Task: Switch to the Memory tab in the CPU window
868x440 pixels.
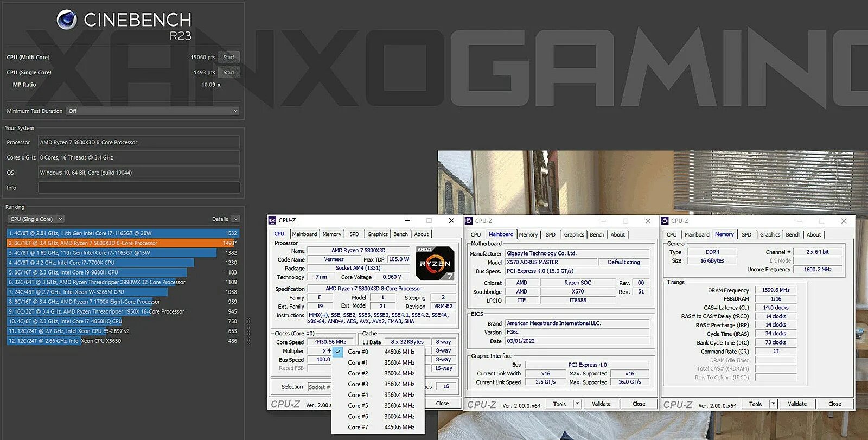Action: tap(331, 234)
